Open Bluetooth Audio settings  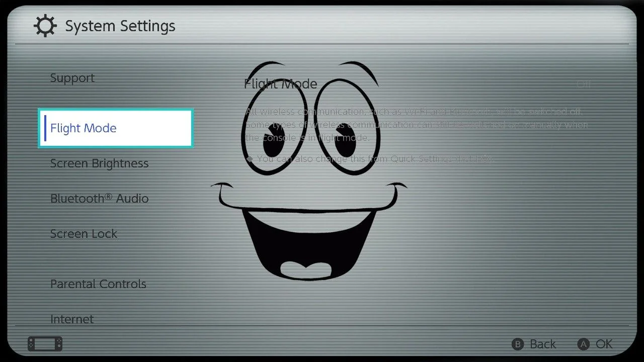[100, 199]
